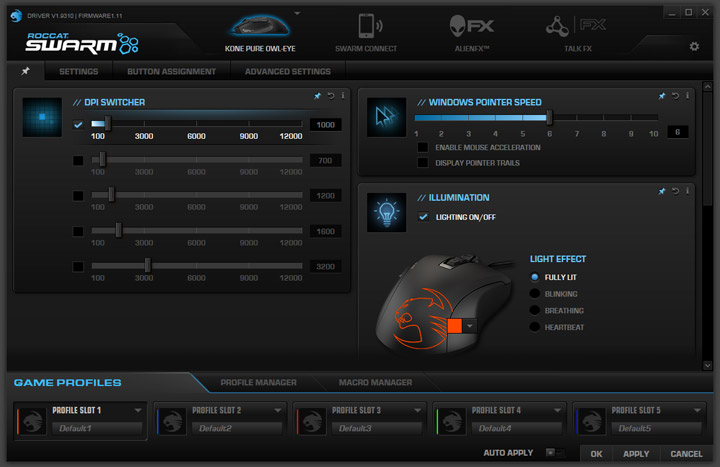
Task: Click the Roccat logo in title bar
Action: click(17, 15)
